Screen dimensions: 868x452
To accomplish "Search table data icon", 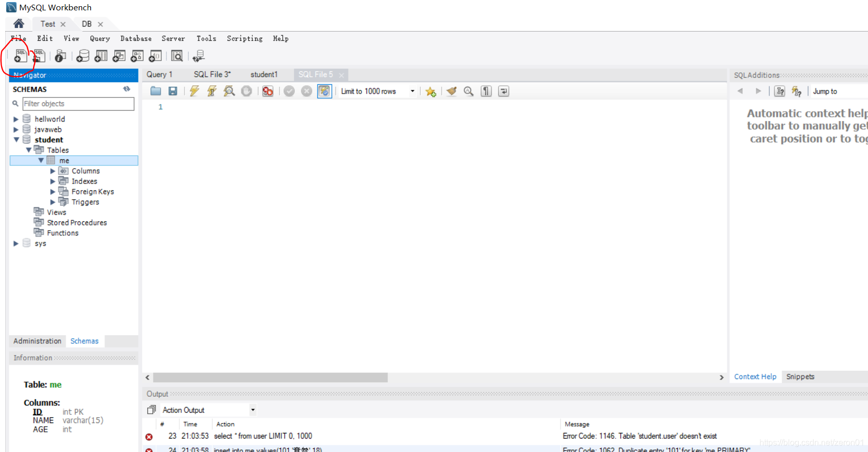I will 177,56.
